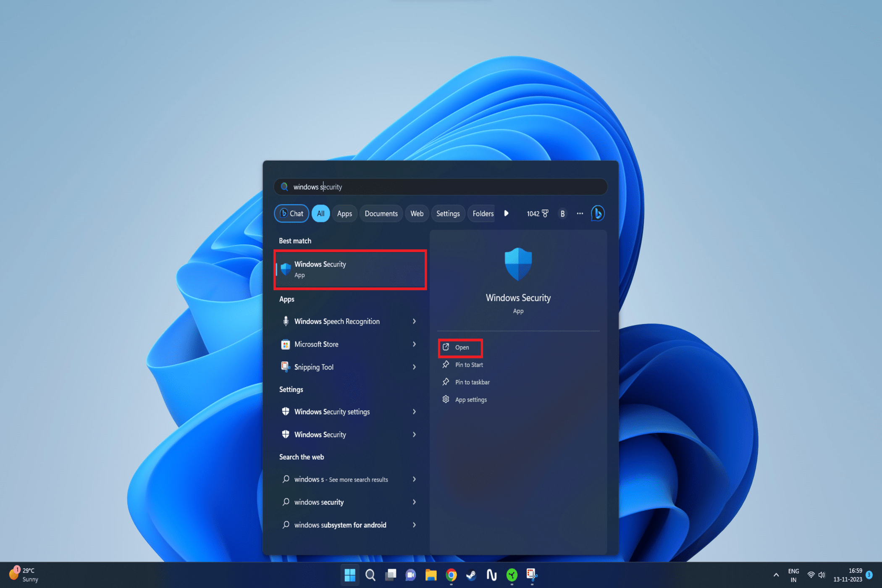Screen dimensions: 882x588
Task: Click the overflow more options button
Action: pyautogui.click(x=580, y=213)
